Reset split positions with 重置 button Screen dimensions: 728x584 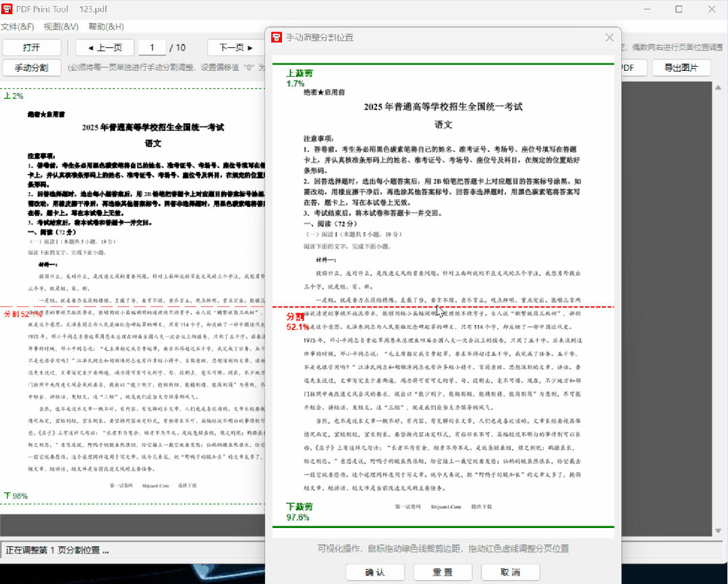[443, 572]
